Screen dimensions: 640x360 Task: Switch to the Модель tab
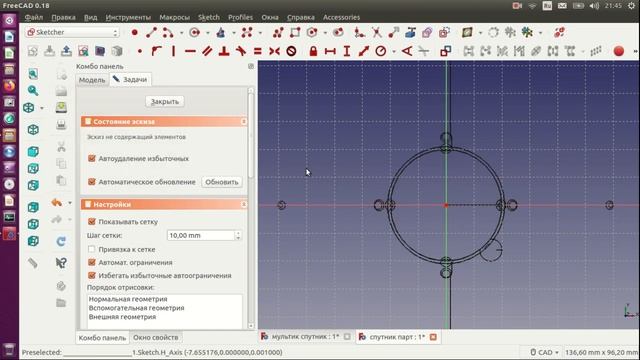(92, 80)
